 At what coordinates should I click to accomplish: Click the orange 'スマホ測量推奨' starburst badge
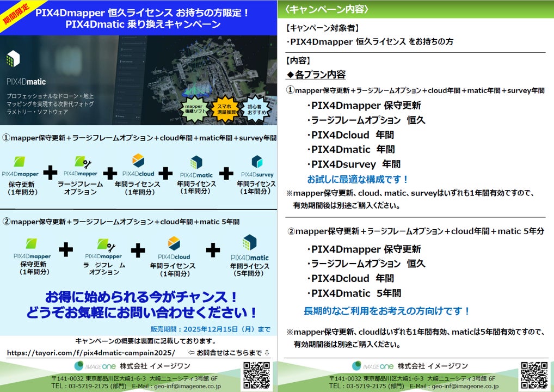click(225, 109)
